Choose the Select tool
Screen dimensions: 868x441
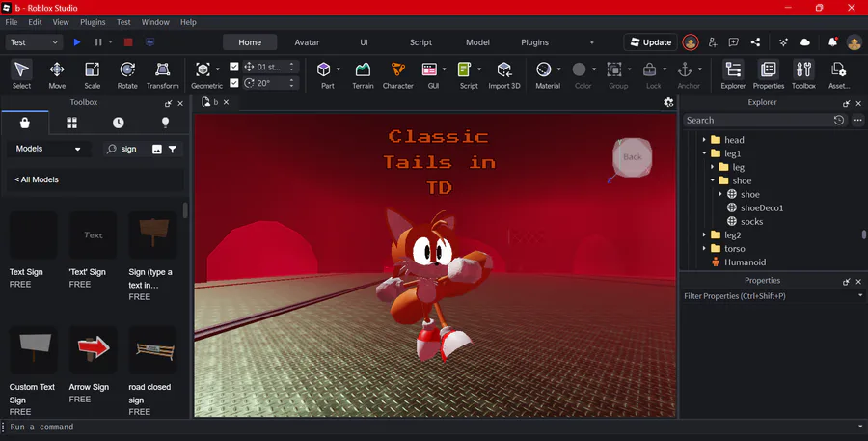point(21,74)
